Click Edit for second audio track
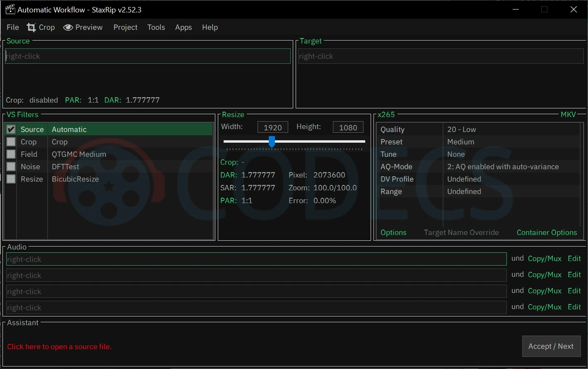Viewport: 588px width, 369px height. (x=574, y=275)
